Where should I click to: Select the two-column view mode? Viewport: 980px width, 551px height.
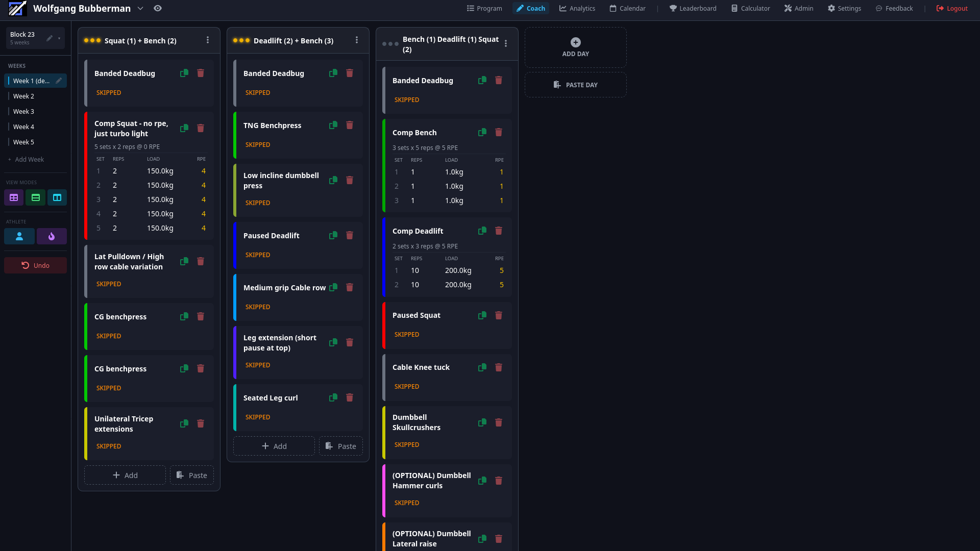click(x=57, y=197)
